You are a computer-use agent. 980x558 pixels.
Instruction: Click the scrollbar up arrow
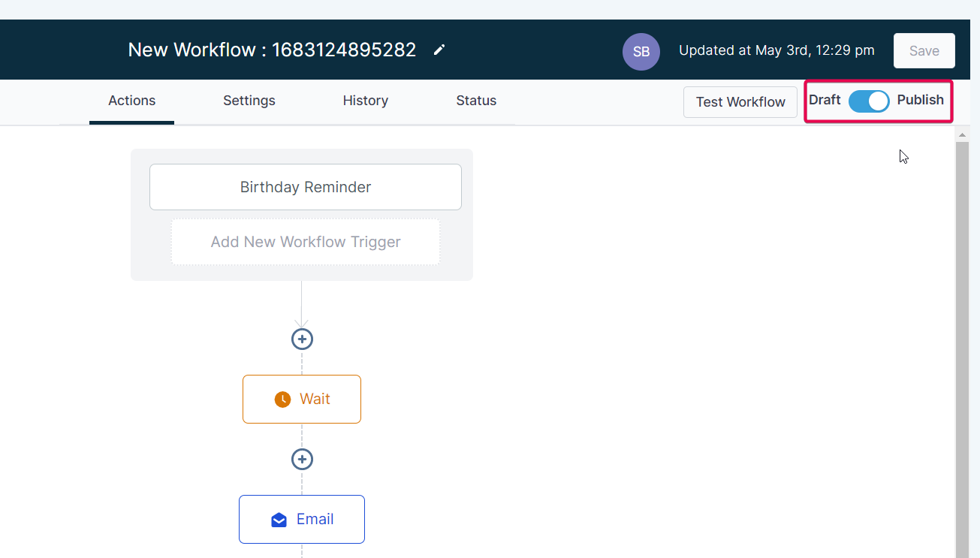click(x=963, y=134)
